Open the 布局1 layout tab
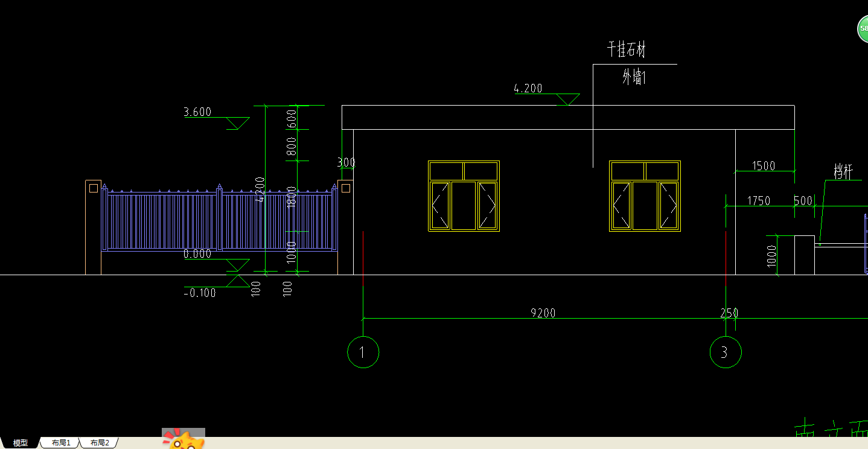 (61, 443)
